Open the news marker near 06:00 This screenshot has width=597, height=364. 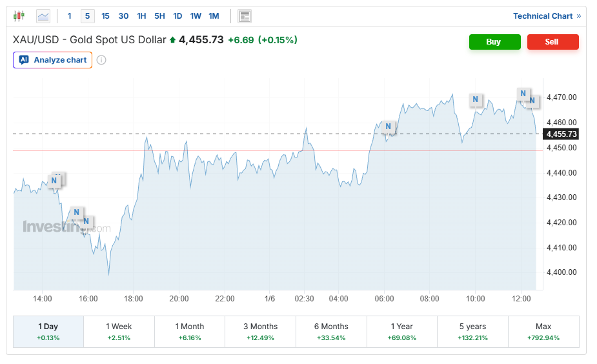388,126
